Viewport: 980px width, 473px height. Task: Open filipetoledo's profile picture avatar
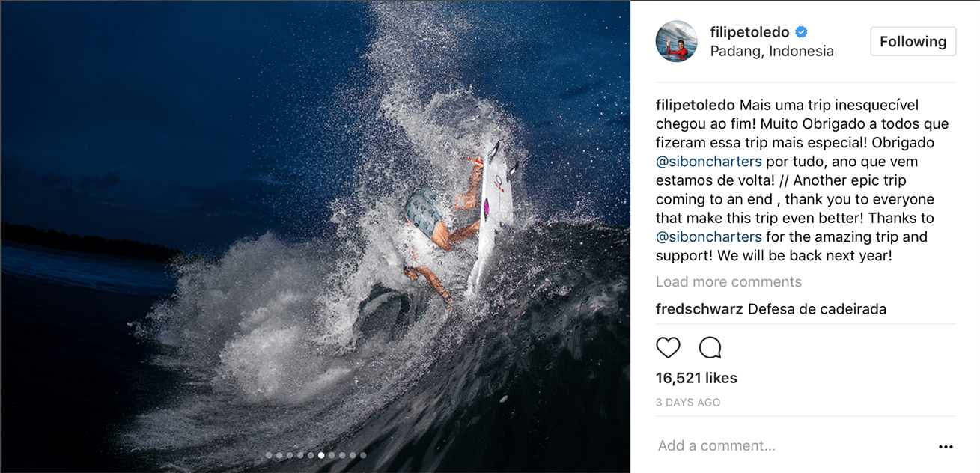pyautogui.click(x=676, y=41)
